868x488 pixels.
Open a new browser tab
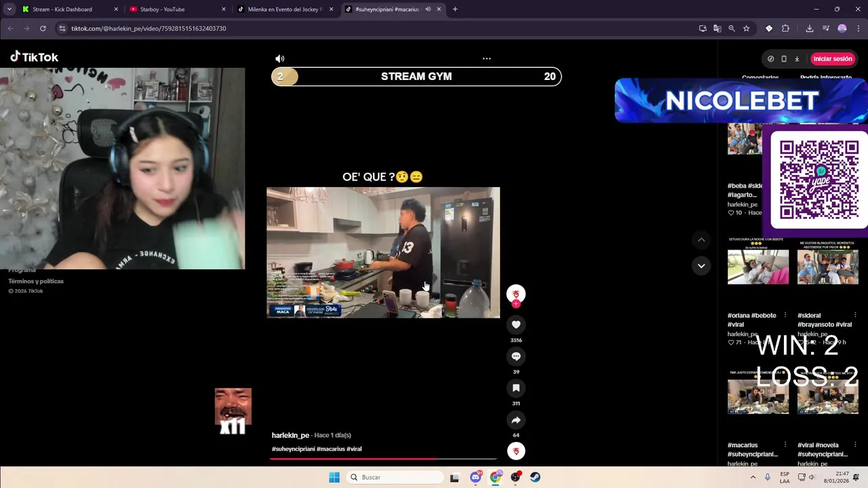[x=455, y=9]
